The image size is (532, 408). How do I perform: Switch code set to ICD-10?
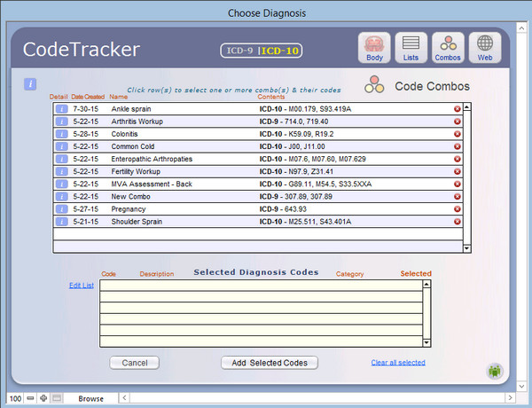tap(280, 51)
